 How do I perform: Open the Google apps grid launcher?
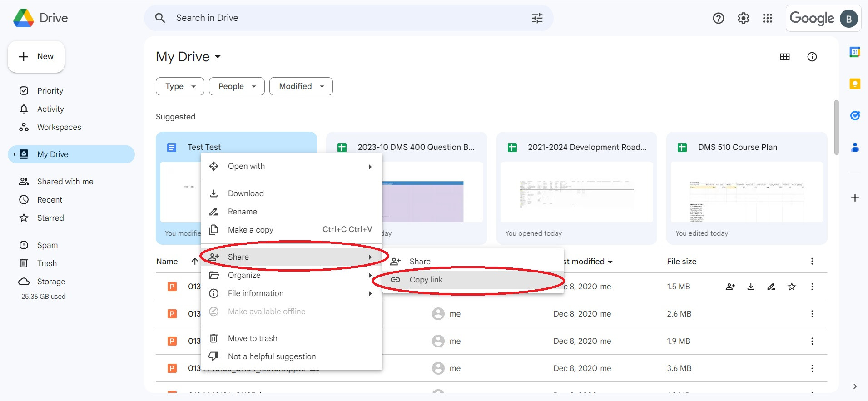click(x=767, y=18)
